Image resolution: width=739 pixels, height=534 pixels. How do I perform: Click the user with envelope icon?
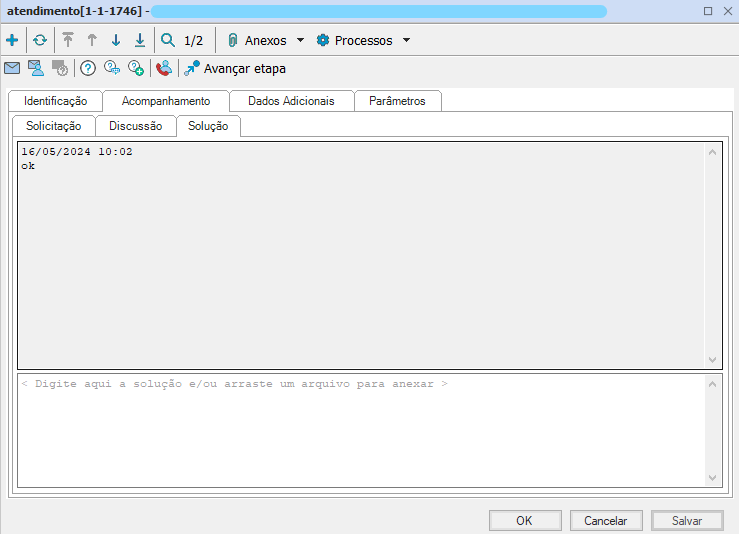coord(36,68)
